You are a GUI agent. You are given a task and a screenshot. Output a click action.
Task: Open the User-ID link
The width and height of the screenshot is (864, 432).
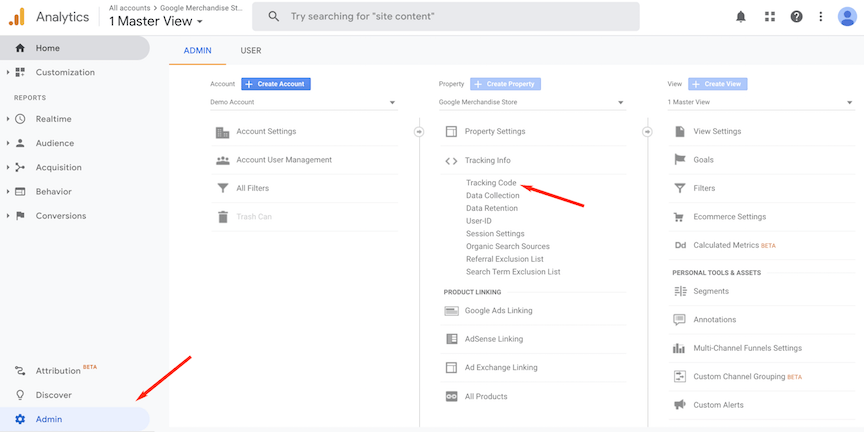(x=479, y=221)
